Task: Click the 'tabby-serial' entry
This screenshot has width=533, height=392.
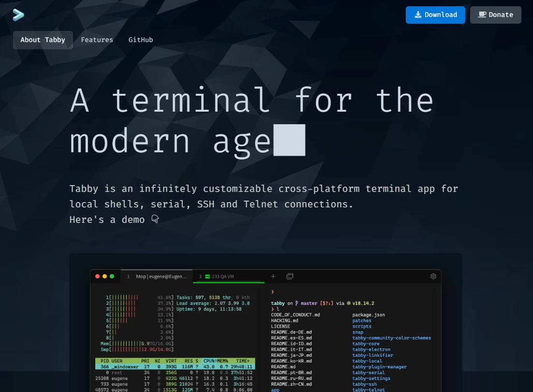Action: point(369,373)
